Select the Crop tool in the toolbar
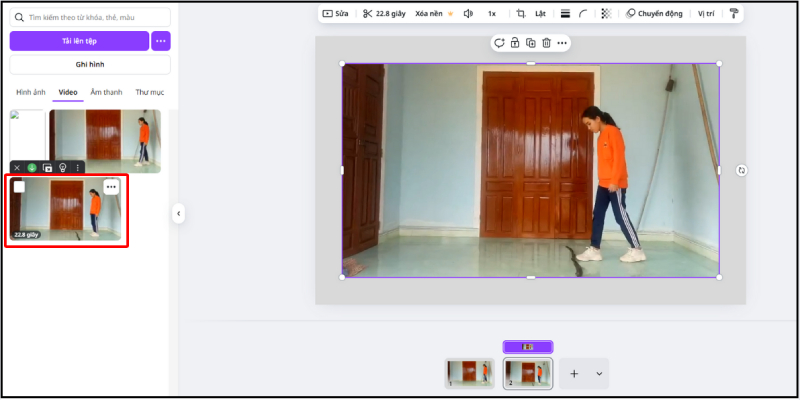 point(521,14)
